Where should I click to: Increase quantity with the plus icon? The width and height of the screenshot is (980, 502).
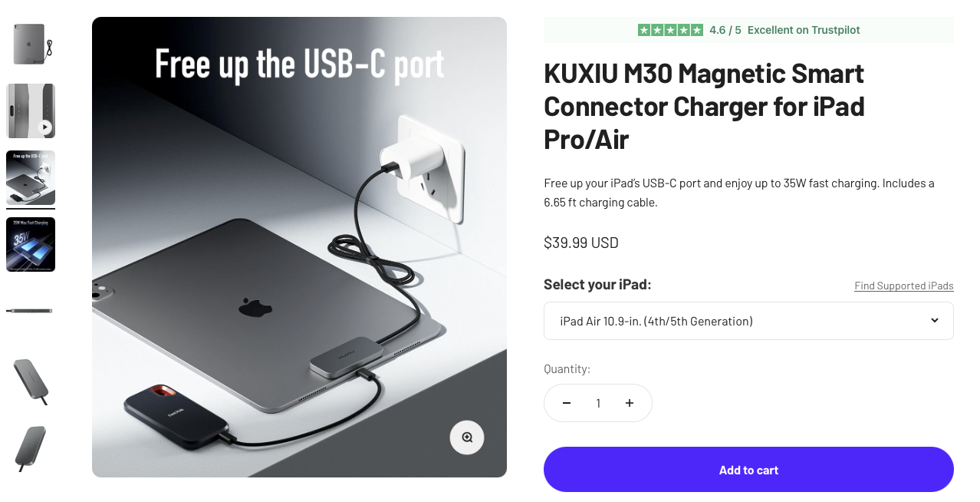[630, 403]
